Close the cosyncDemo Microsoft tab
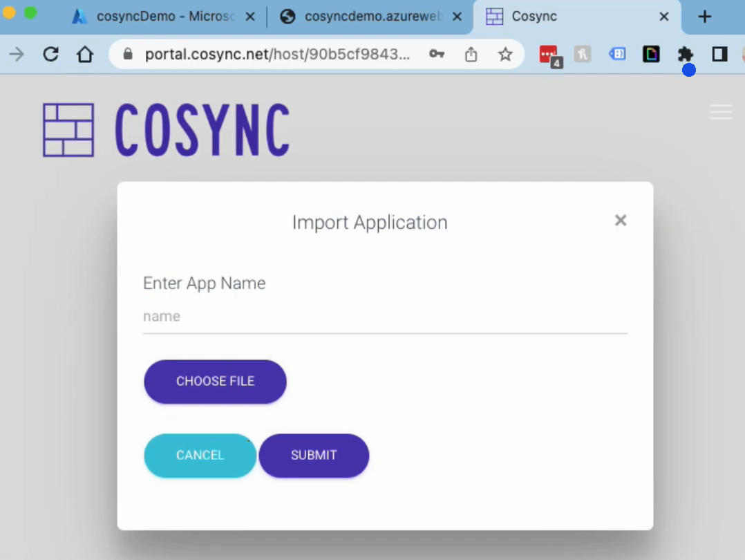The height and width of the screenshot is (560, 745). pos(250,17)
